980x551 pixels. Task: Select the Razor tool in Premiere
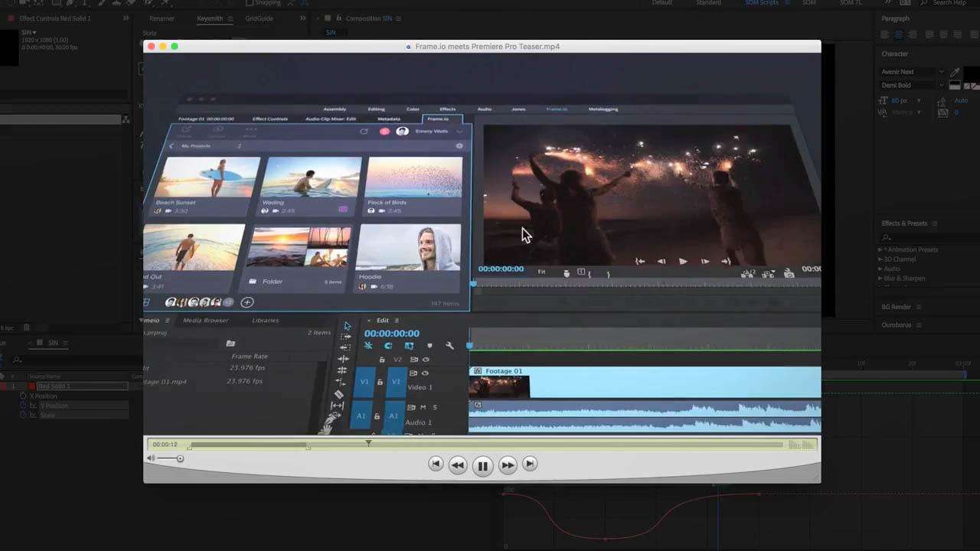click(338, 394)
